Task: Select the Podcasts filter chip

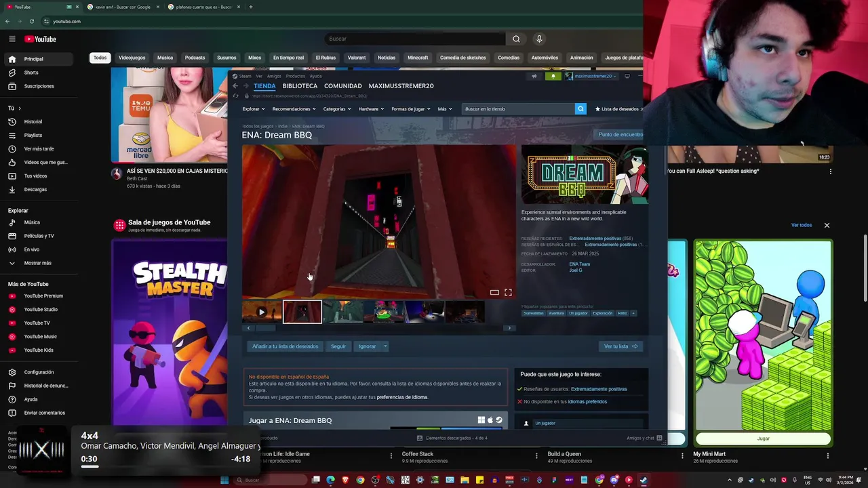Action: point(195,58)
